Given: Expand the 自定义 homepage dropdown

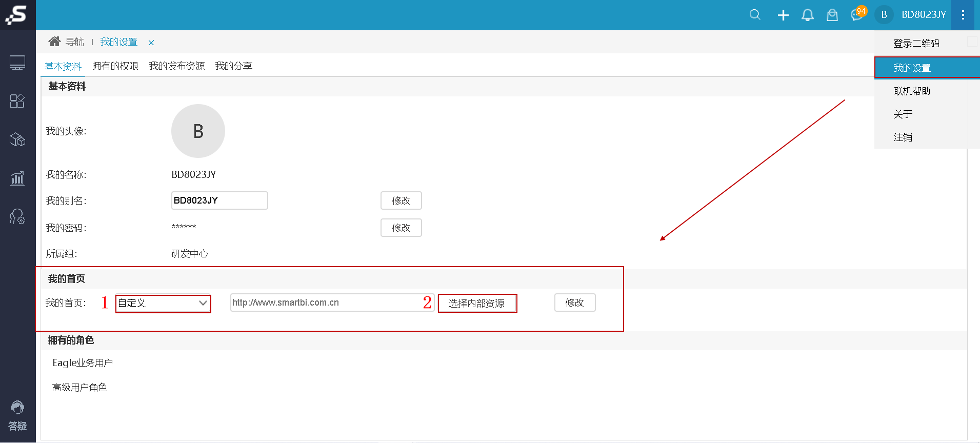Looking at the screenshot, I should tap(163, 304).
